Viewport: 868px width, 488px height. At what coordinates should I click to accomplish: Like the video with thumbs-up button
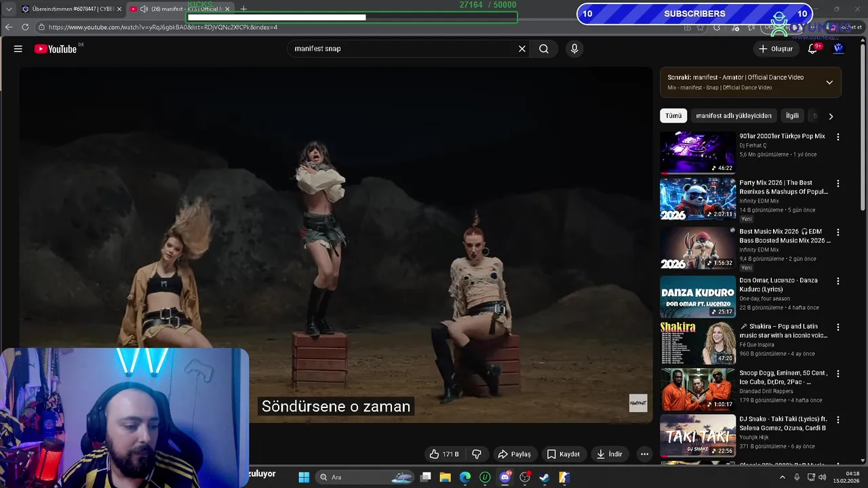pos(444,454)
